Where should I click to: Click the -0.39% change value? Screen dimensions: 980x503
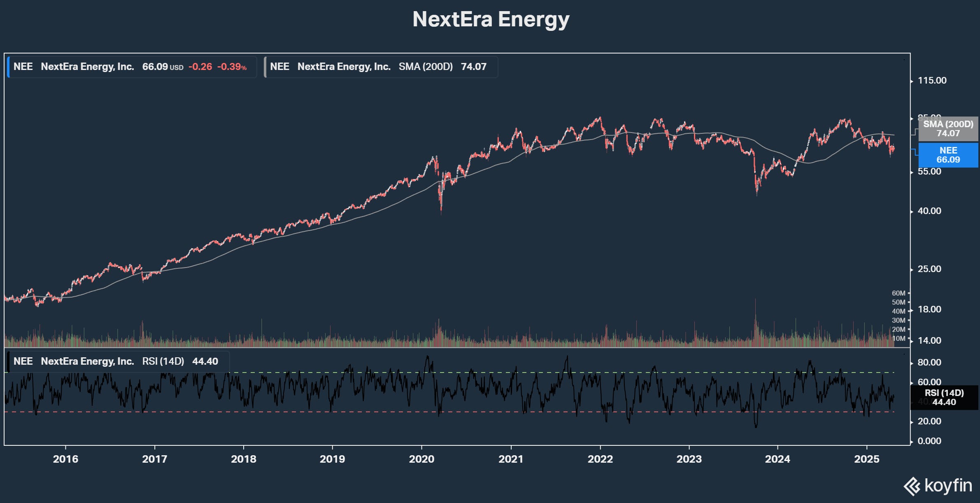pos(232,67)
